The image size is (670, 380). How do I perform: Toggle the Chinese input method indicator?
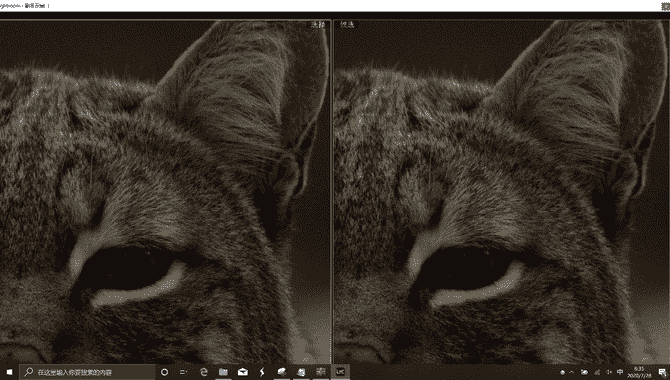[620, 372]
